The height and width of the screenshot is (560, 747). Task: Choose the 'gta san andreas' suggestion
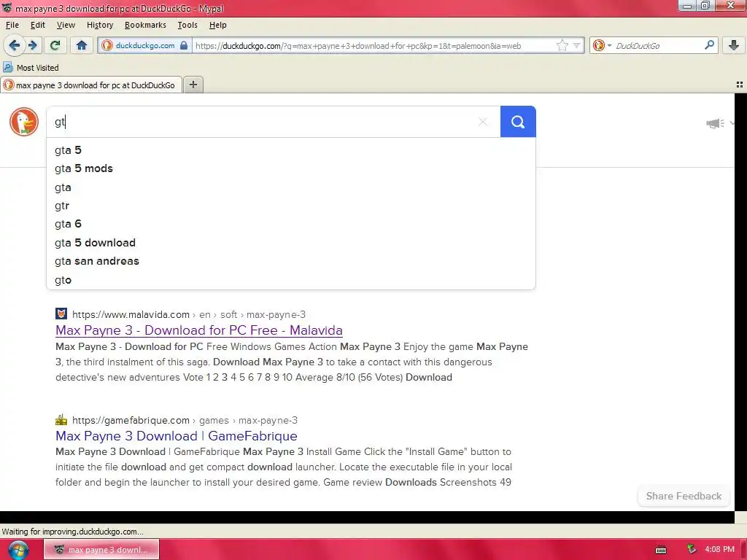[x=290, y=261]
